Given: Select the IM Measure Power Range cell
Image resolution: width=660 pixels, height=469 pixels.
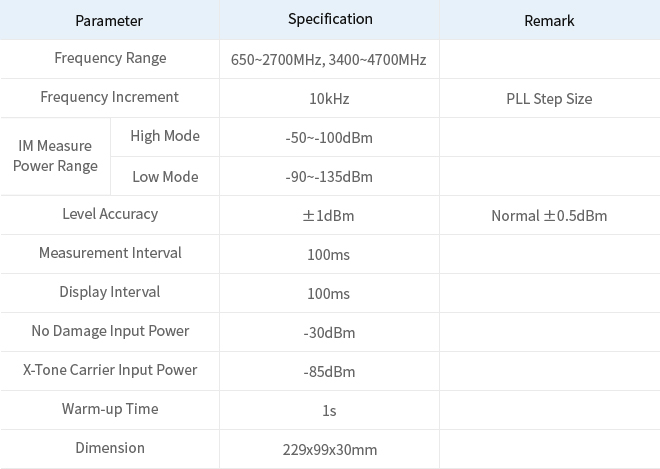Looking at the screenshot, I should click(x=55, y=156).
